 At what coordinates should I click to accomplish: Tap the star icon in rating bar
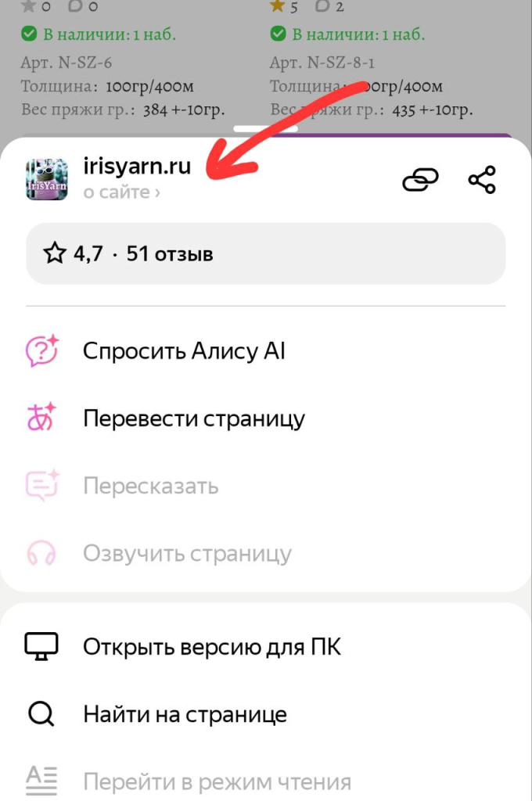click(55, 253)
